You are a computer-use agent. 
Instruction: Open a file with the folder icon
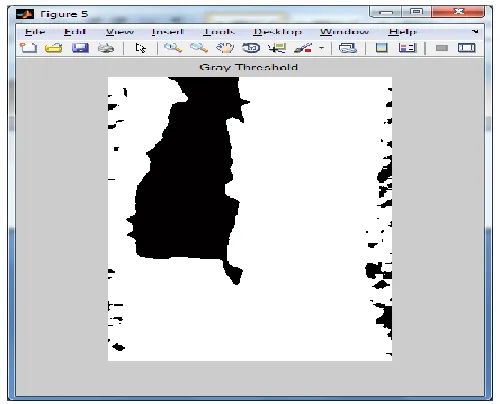tap(54, 48)
